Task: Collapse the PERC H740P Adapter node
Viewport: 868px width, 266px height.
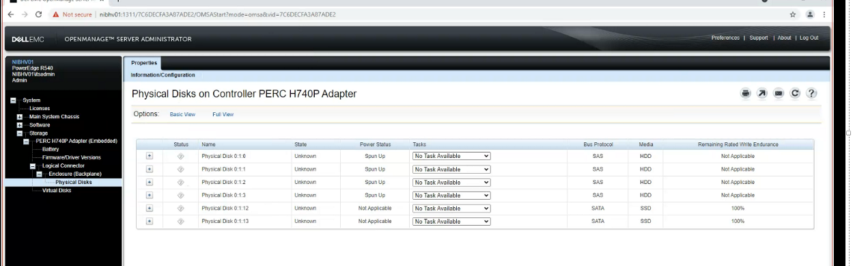Action: tap(27, 142)
